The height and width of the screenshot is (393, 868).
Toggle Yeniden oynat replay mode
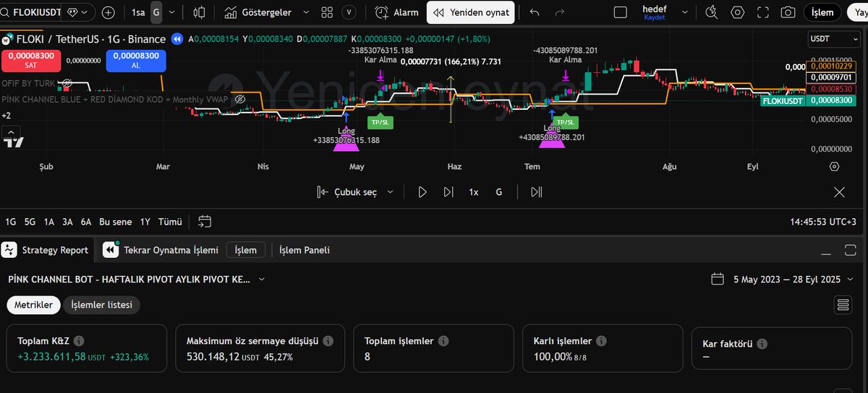click(x=472, y=12)
